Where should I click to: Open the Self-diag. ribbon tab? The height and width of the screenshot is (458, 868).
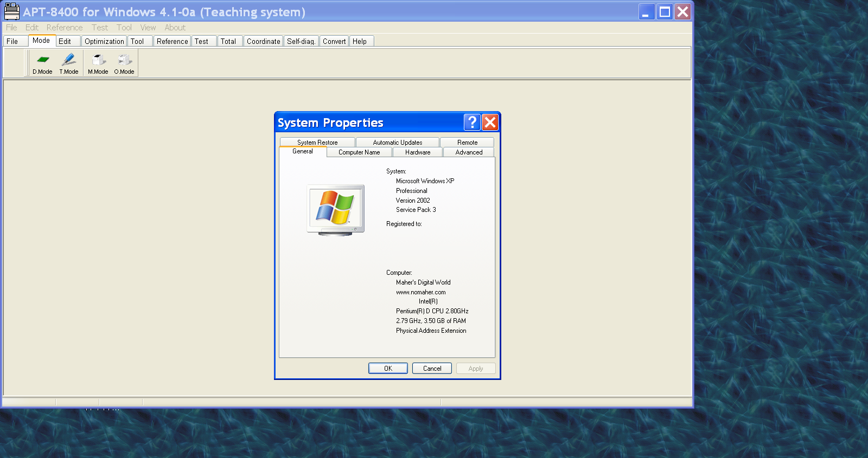click(x=301, y=41)
